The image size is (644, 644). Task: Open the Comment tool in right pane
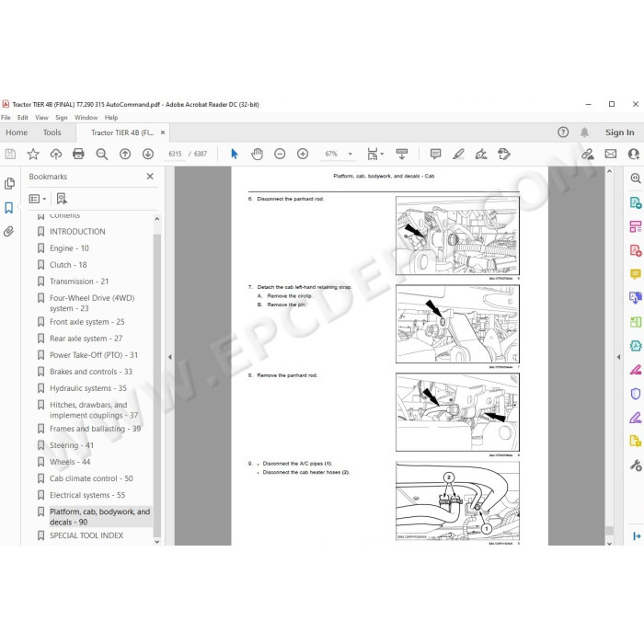(636, 274)
